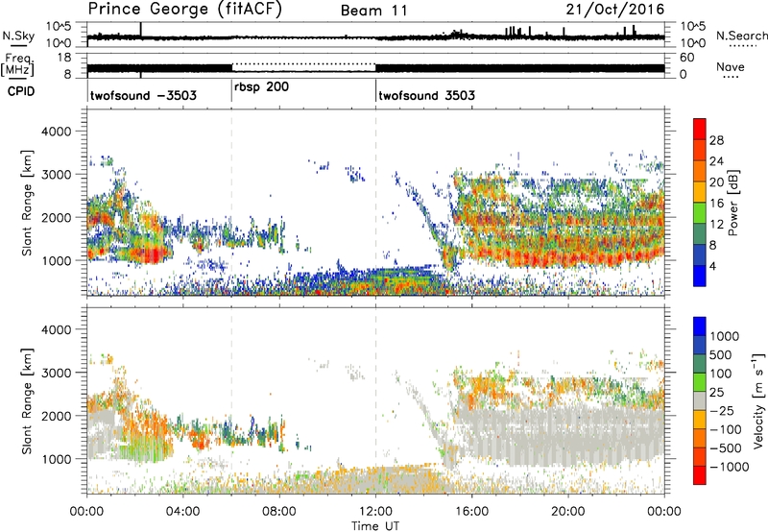This screenshot has height=532, width=768.
Task: Select the light green segment of Power colorbar
Action: coord(700,212)
